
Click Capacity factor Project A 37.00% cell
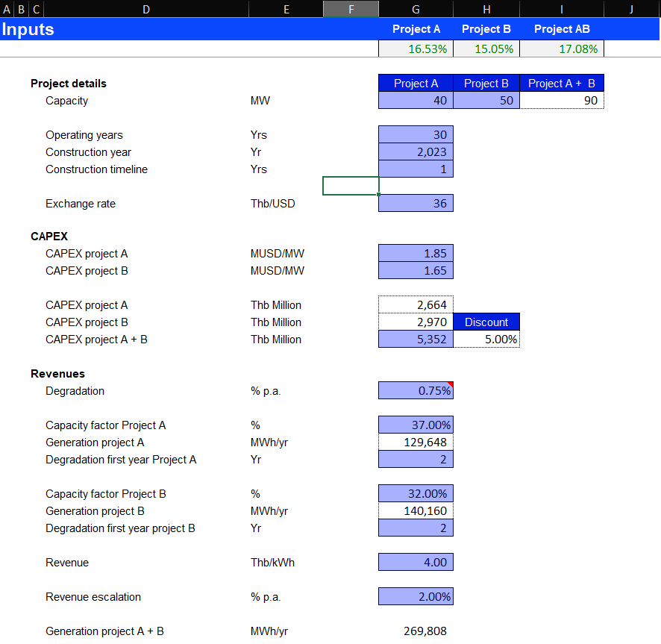pyautogui.click(x=416, y=425)
